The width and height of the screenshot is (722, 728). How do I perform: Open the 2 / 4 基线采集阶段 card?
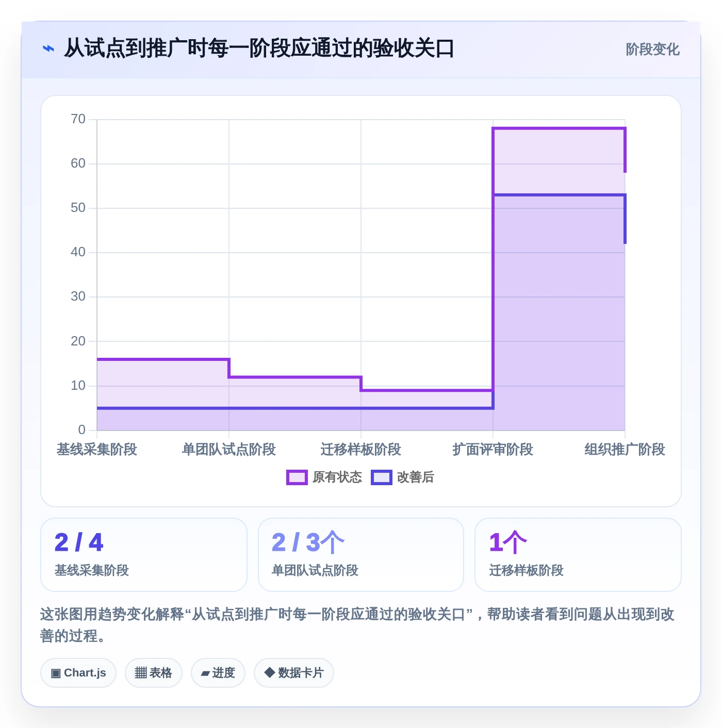point(144,555)
